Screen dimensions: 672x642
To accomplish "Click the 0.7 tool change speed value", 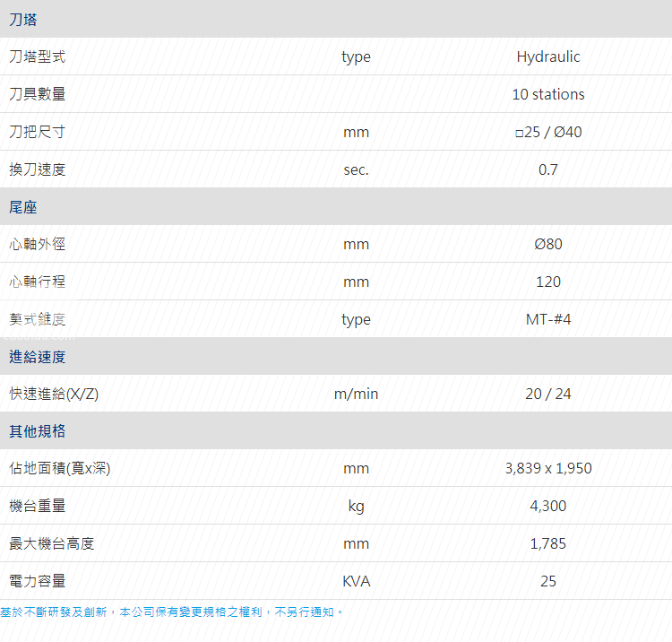I will pyautogui.click(x=547, y=169).
